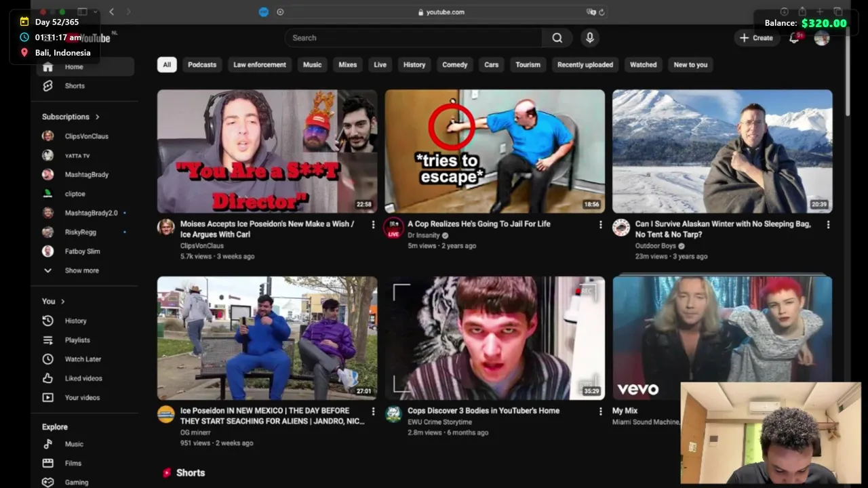Open more options for Alaskan Winter video
Screen dimensions: 868x488
click(828, 224)
